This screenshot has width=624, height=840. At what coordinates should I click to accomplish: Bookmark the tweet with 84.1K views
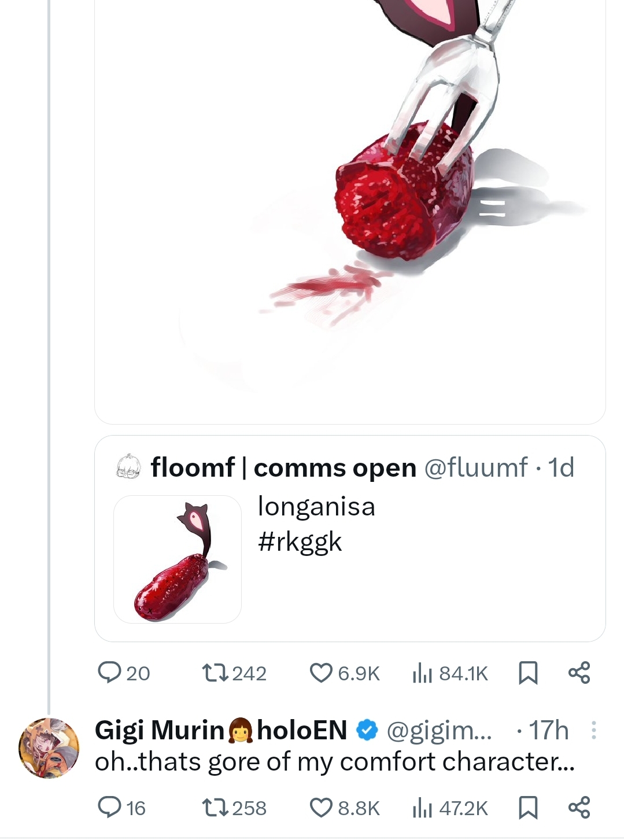point(527,673)
